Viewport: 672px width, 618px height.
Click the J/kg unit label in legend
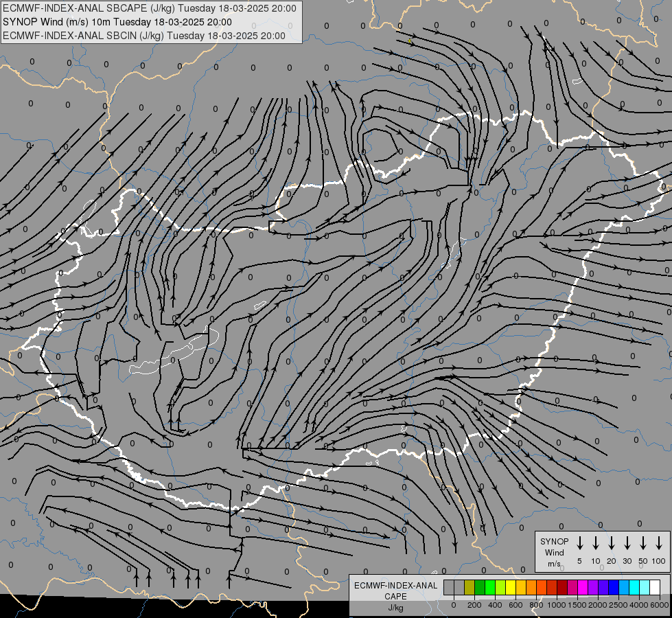pos(395,608)
